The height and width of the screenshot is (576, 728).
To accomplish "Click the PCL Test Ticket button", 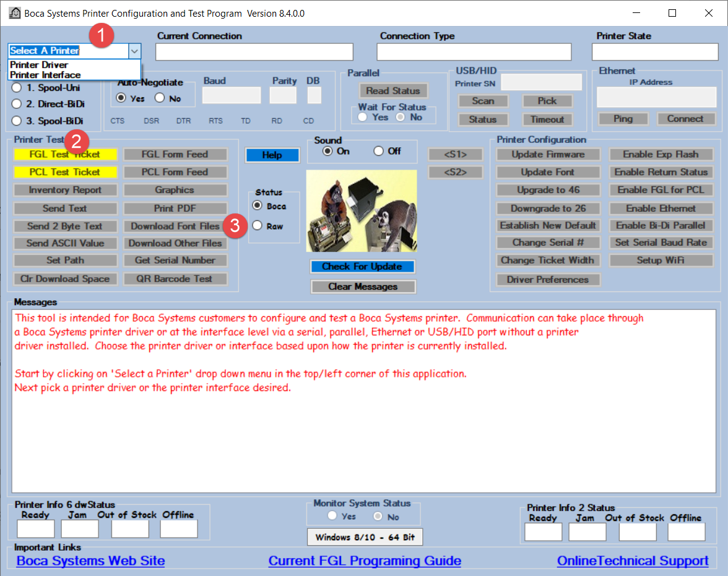I will [65, 172].
